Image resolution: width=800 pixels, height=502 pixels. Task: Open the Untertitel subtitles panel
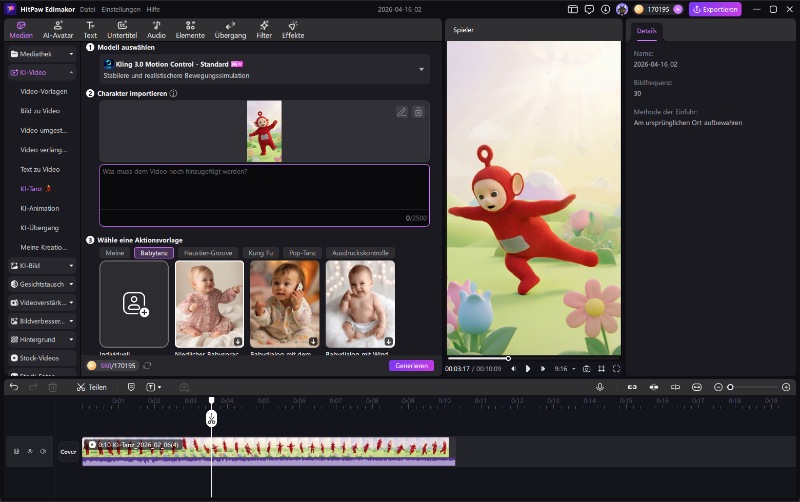click(x=122, y=30)
